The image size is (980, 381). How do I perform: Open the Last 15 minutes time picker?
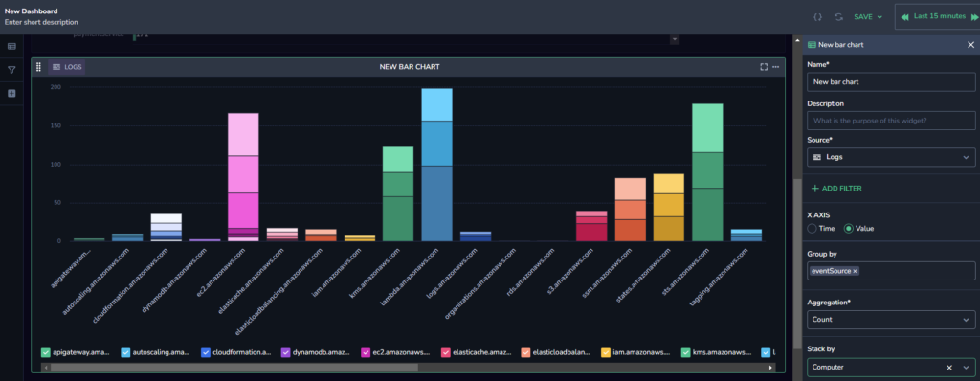pyautogui.click(x=940, y=16)
